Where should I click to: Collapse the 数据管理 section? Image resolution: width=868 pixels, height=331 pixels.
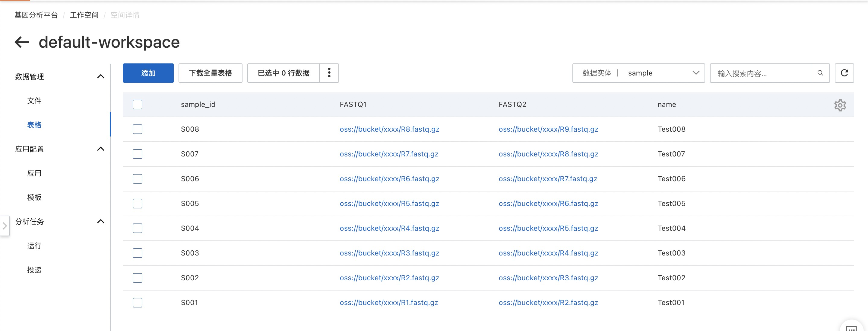(100, 77)
